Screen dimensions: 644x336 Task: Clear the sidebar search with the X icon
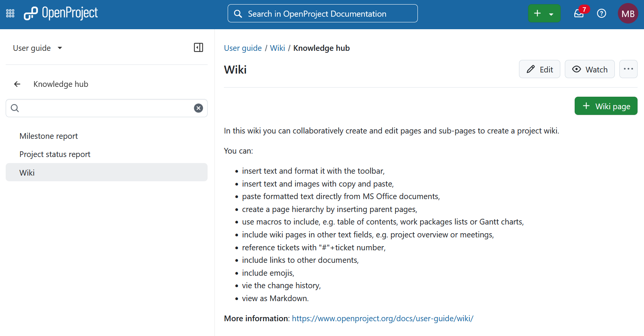[199, 108]
